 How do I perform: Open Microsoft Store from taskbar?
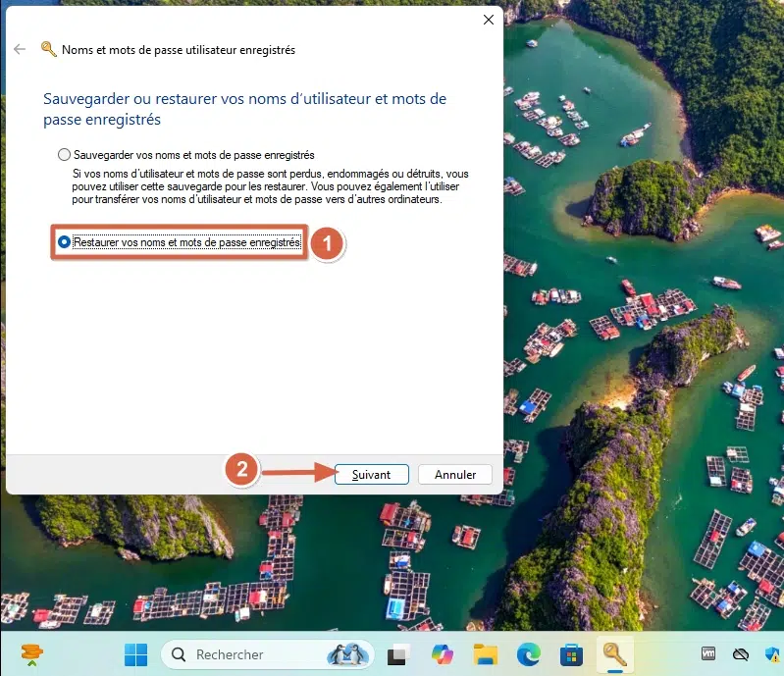(571, 654)
